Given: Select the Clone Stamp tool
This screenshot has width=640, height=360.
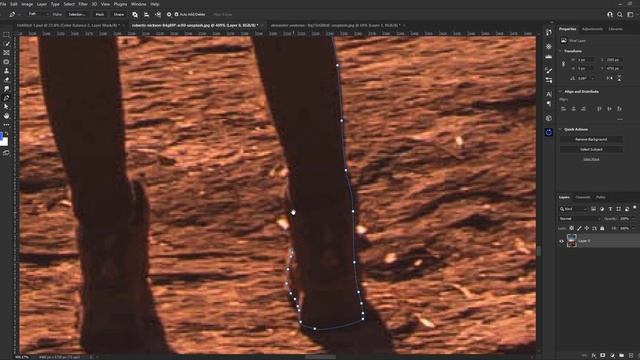Looking at the screenshot, I should [6, 71].
